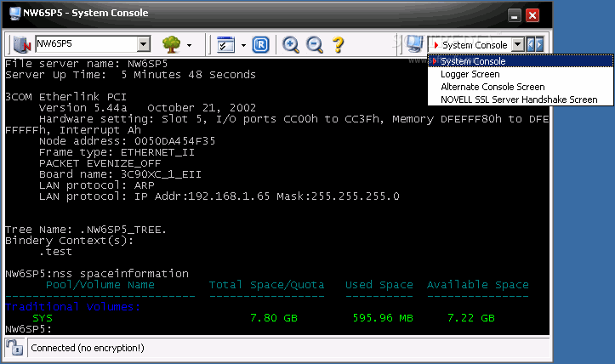The height and width of the screenshot is (364, 615).
Task: Minimize the NW6SP5 System Console window
Action: pyautogui.click(x=514, y=15)
